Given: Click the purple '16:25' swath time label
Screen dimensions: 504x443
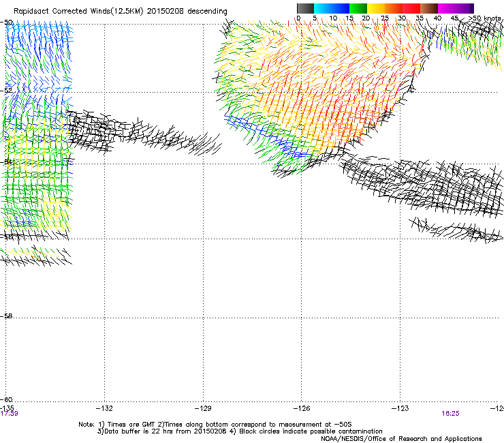Looking at the screenshot, I should click(x=450, y=414).
